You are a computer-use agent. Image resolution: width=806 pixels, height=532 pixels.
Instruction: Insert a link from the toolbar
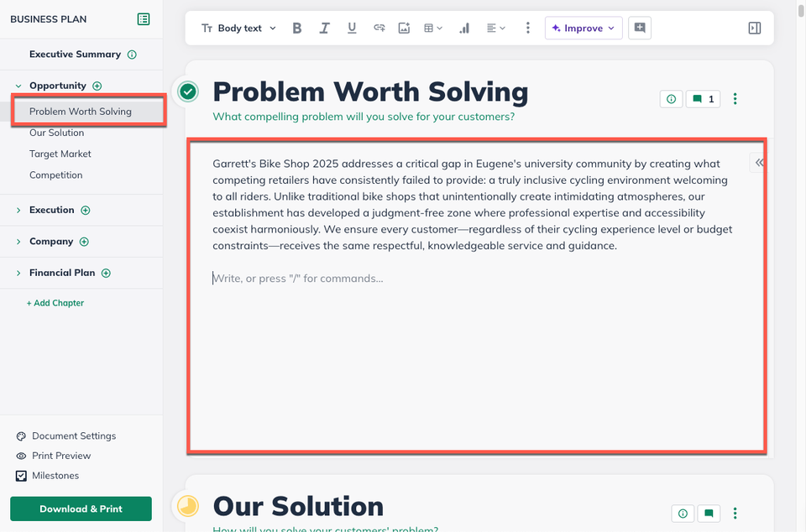coord(379,29)
